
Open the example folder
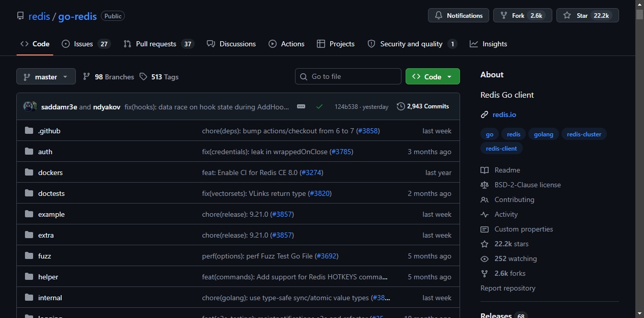pos(51,214)
